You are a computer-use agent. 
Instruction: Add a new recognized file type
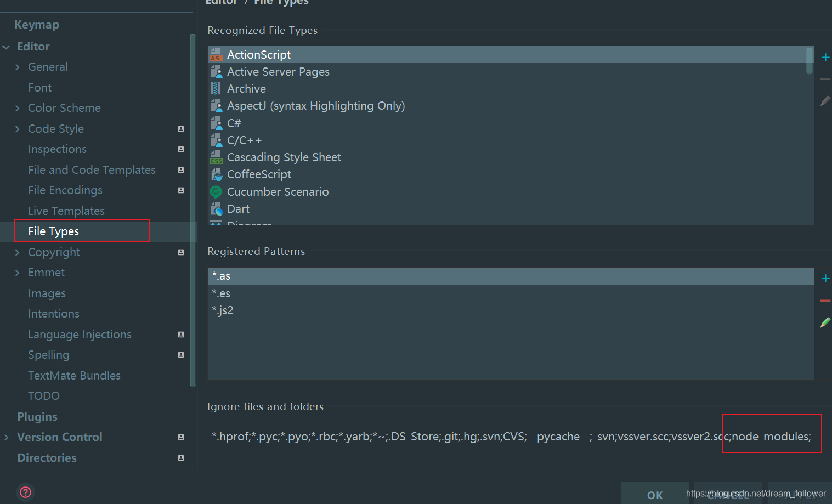(825, 57)
